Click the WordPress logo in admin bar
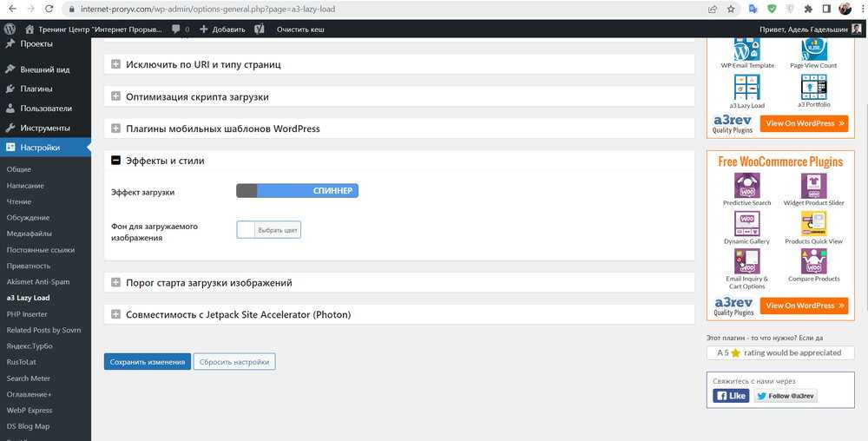The width and height of the screenshot is (868, 441). [x=10, y=29]
